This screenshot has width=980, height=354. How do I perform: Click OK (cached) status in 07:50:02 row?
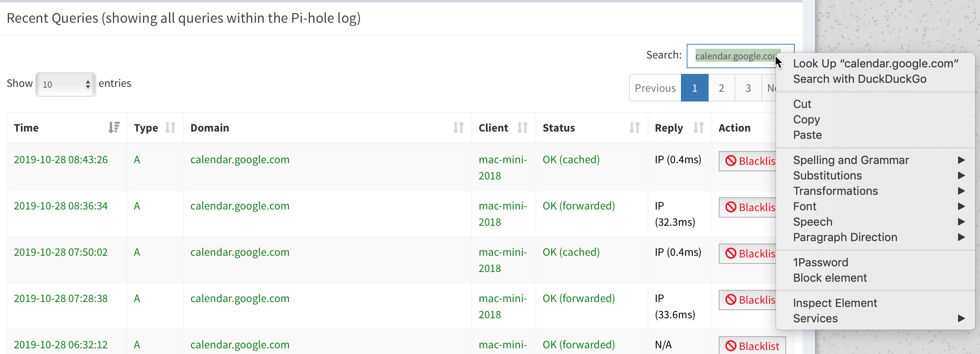pyautogui.click(x=571, y=252)
